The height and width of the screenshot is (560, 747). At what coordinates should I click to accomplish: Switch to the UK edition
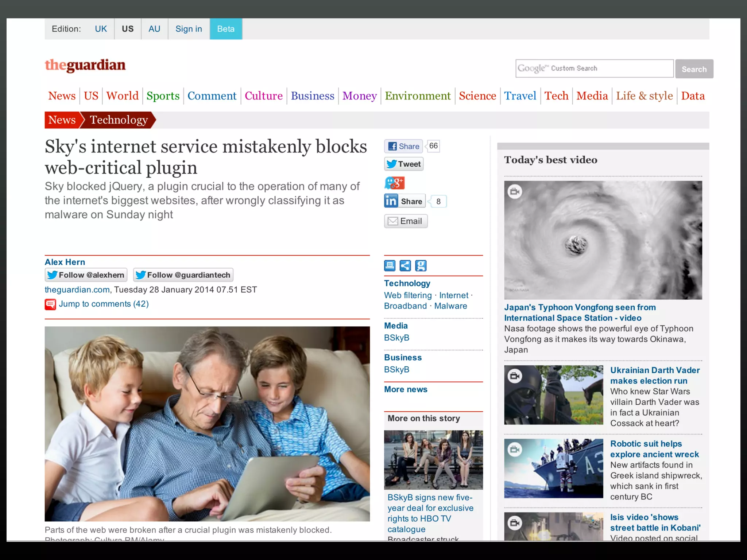101,29
